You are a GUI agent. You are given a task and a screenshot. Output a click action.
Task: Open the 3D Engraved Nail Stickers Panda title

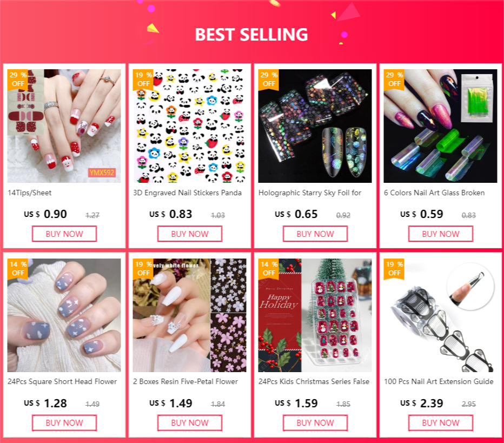click(188, 193)
